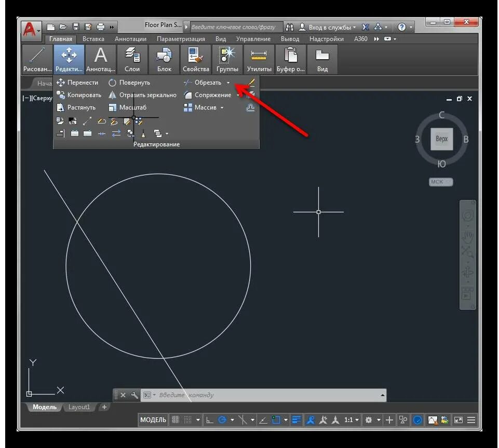This screenshot has width=499, height=448.
Task: Switch to the Параметризация ribbon tab
Action: pos(181,39)
